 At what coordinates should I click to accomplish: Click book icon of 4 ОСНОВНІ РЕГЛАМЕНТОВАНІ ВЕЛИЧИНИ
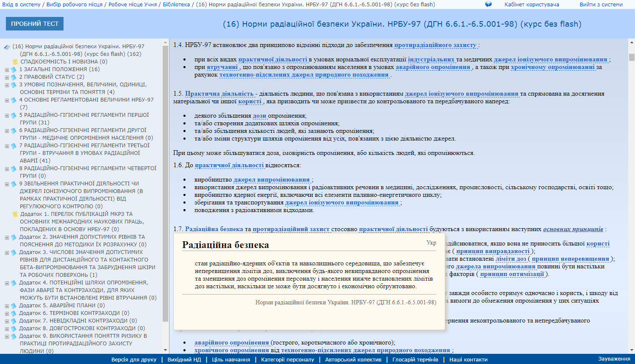point(14,100)
